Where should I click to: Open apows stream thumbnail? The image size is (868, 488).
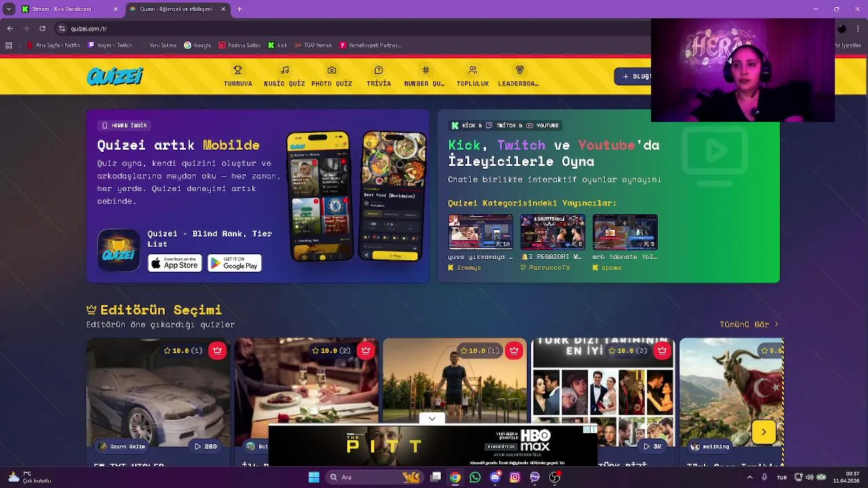coord(625,232)
